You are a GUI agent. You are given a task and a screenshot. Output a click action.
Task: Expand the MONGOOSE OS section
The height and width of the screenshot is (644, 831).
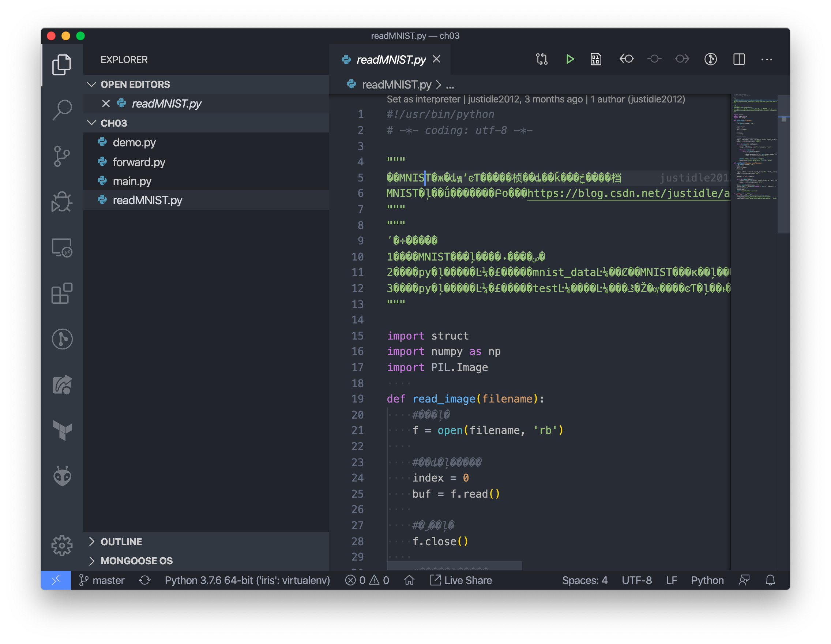click(136, 561)
